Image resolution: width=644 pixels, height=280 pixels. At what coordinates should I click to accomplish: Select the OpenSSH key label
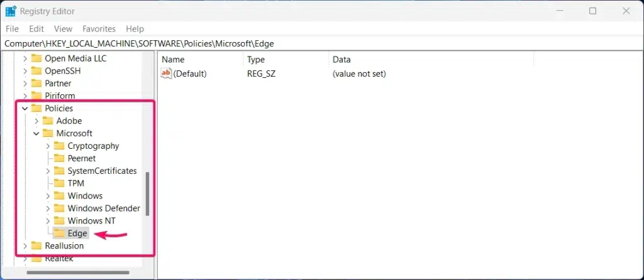(63, 71)
